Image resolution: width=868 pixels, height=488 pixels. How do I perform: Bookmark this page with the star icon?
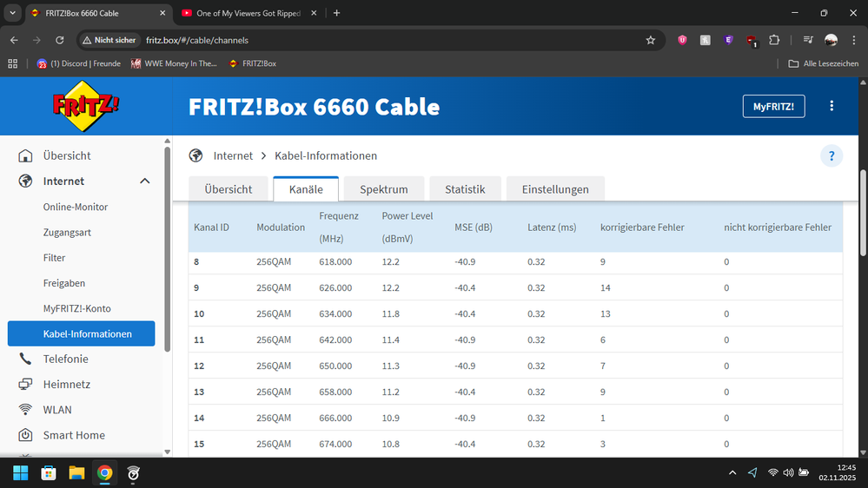(x=651, y=40)
